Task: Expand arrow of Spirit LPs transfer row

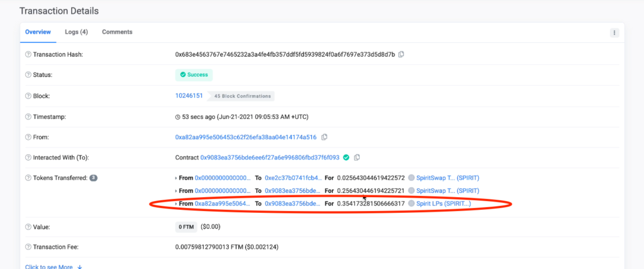Action: [176, 204]
